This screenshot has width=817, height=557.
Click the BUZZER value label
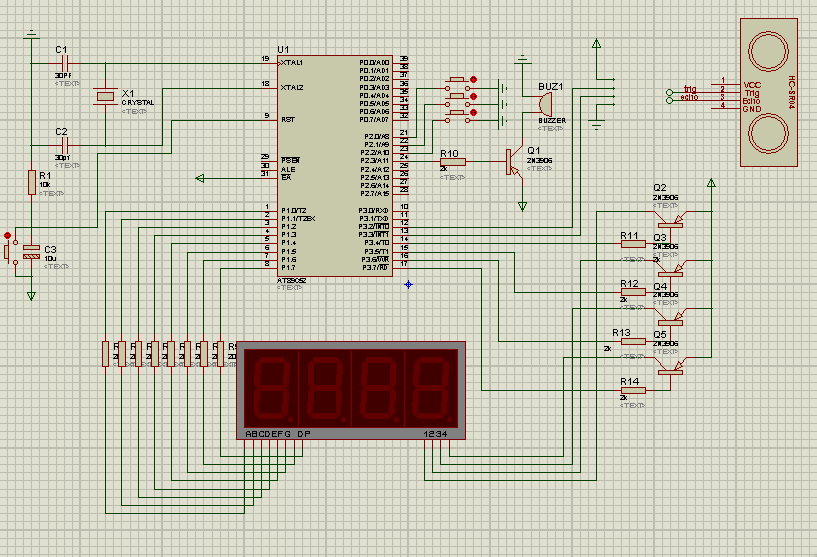(x=552, y=120)
